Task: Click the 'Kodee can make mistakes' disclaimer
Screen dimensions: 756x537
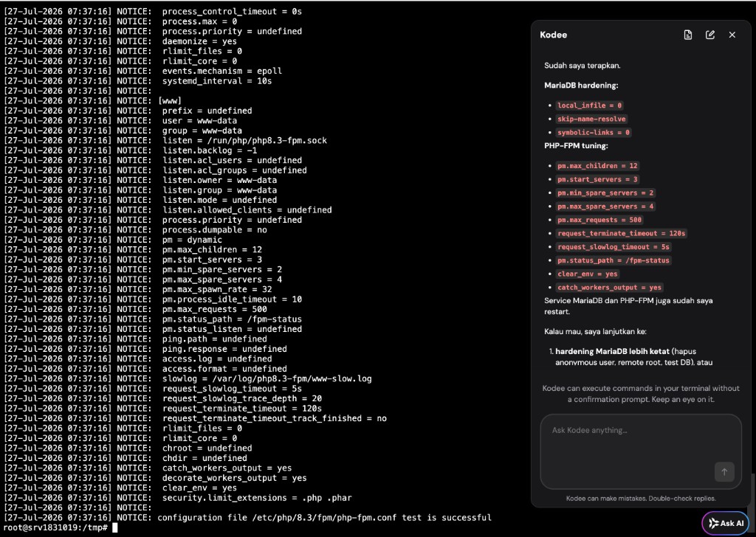Action: pyautogui.click(x=641, y=499)
